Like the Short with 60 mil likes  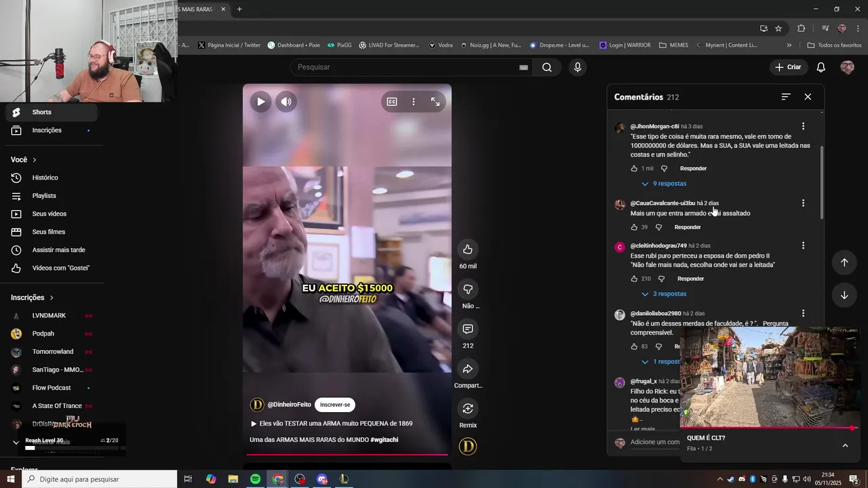(x=468, y=249)
